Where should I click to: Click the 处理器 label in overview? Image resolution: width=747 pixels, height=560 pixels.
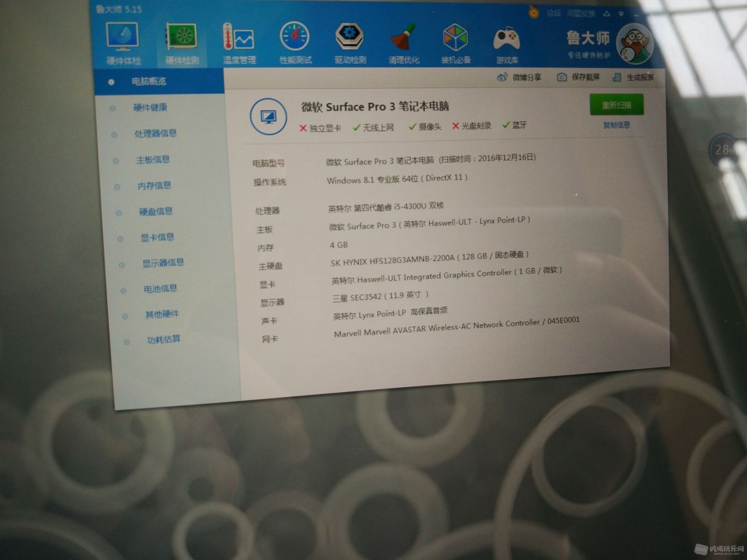(x=268, y=211)
